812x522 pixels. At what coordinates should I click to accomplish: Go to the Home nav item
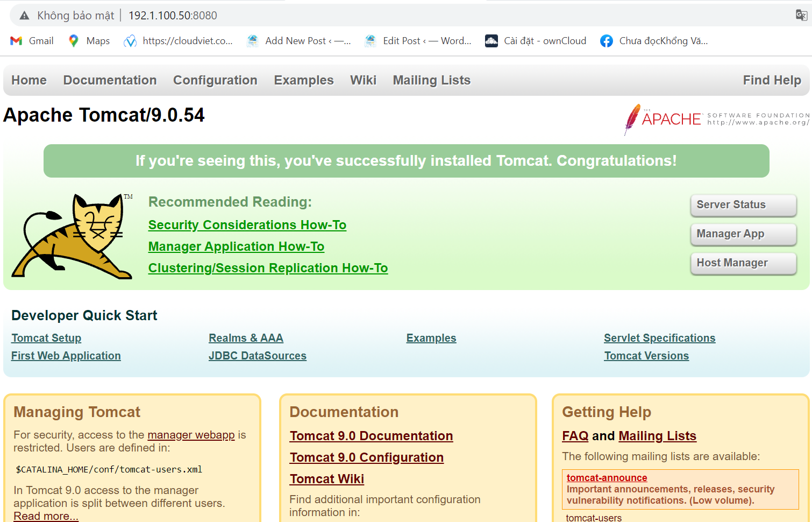pyautogui.click(x=29, y=80)
